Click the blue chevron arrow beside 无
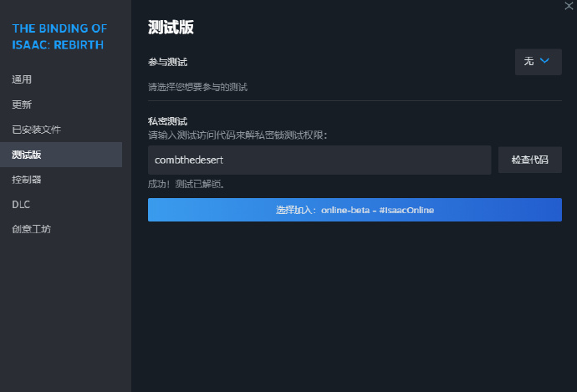577x392 pixels. click(x=545, y=61)
